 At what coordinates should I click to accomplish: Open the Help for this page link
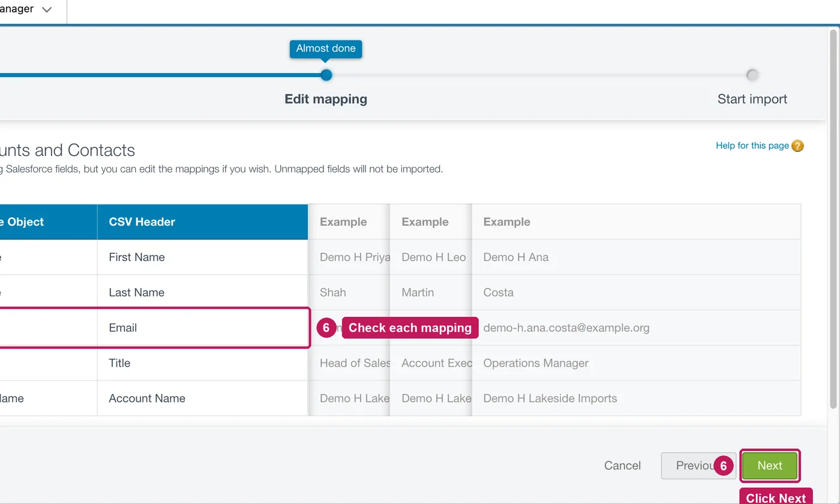[752, 146]
